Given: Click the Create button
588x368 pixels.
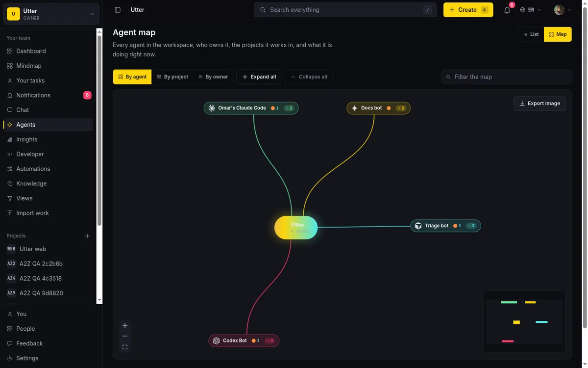Looking at the screenshot, I should [x=468, y=10].
